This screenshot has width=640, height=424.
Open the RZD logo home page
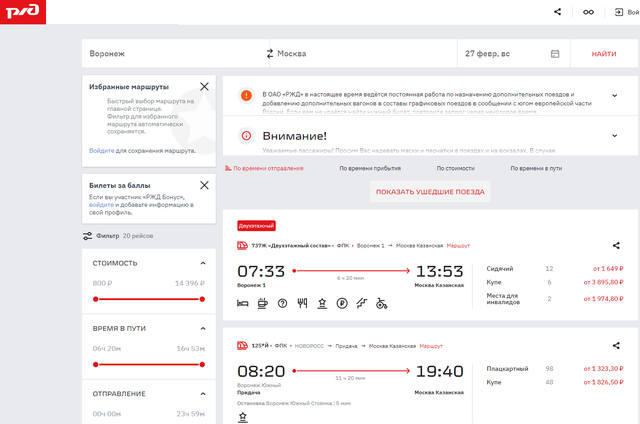coord(22,12)
